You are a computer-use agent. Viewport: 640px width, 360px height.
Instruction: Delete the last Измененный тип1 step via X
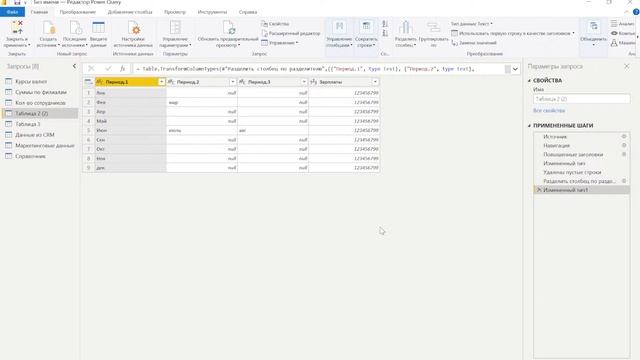(539, 190)
